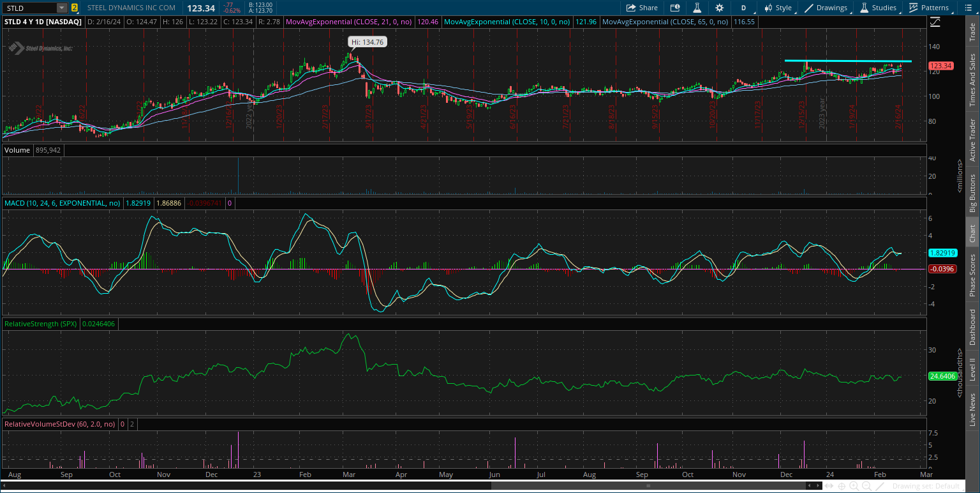The width and height of the screenshot is (980, 493).
Task: Click the zoom in magnifier icon
Action: pos(854,486)
